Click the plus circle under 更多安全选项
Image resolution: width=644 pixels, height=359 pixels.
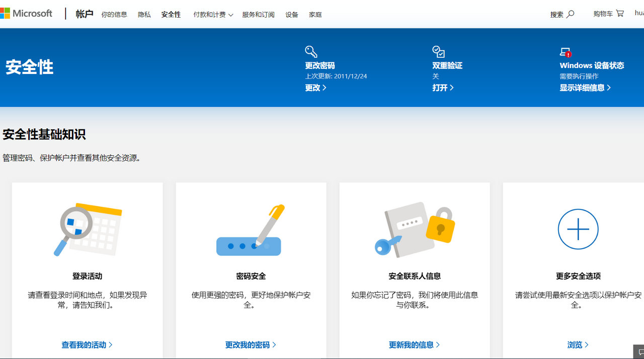coord(578,229)
